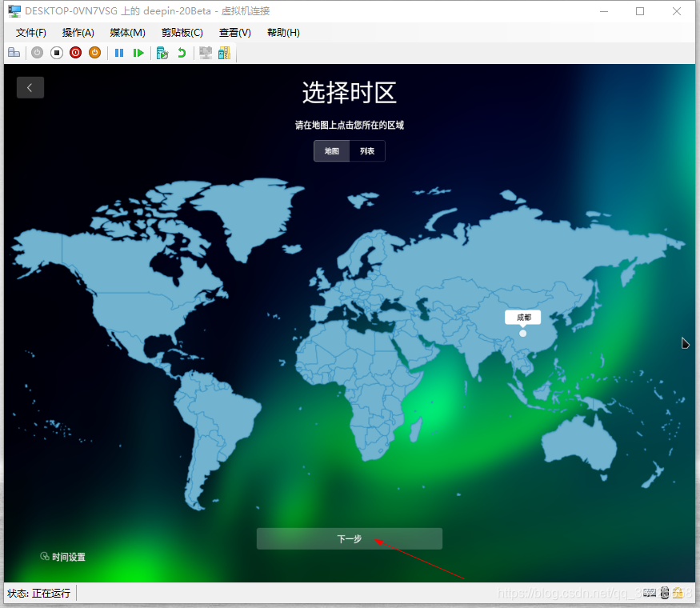Open the 文件(F) menu
This screenshot has width=700, height=608.
tap(31, 33)
